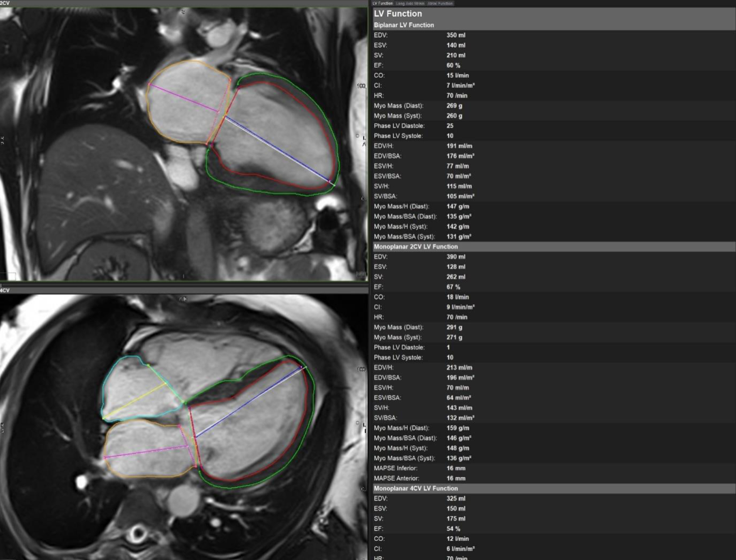Select the blue LV long-axis line in 4CV
Viewport: 736px width, 560px height.
tap(249, 402)
